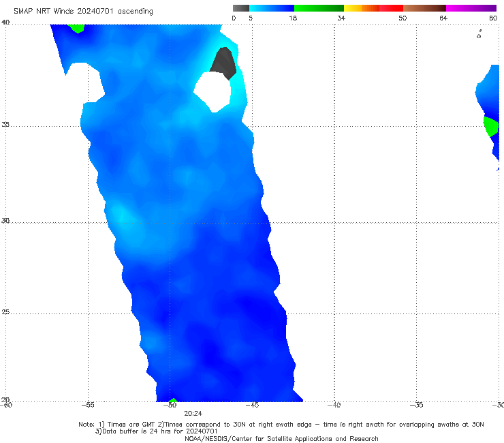Click the swath time label '20:24'
Screen dimensions: 504x443
pyautogui.click(x=193, y=414)
